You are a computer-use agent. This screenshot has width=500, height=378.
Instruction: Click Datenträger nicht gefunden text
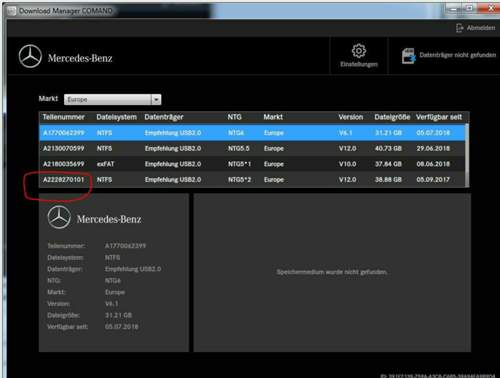click(x=457, y=55)
